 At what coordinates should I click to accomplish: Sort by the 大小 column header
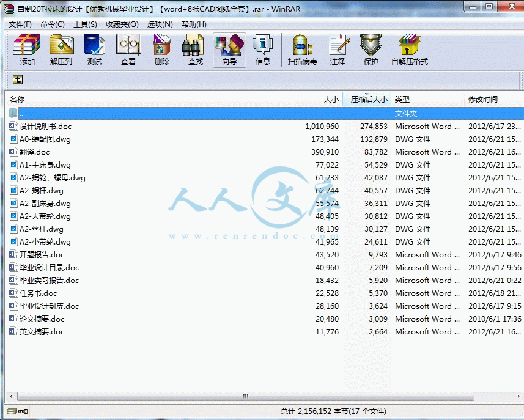coord(318,99)
